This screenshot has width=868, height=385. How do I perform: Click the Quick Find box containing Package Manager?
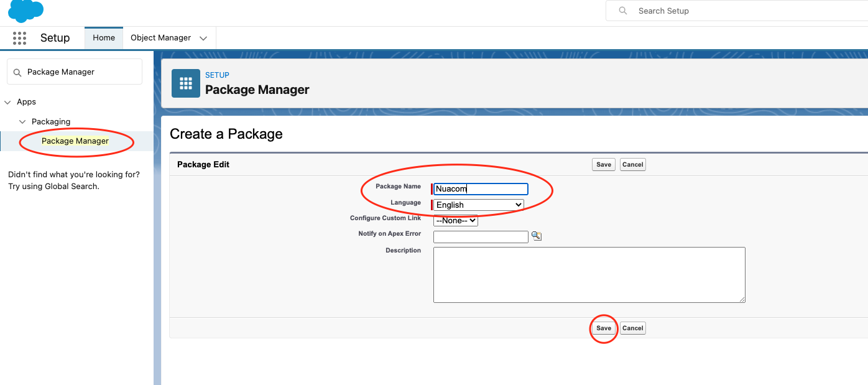pos(75,72)
